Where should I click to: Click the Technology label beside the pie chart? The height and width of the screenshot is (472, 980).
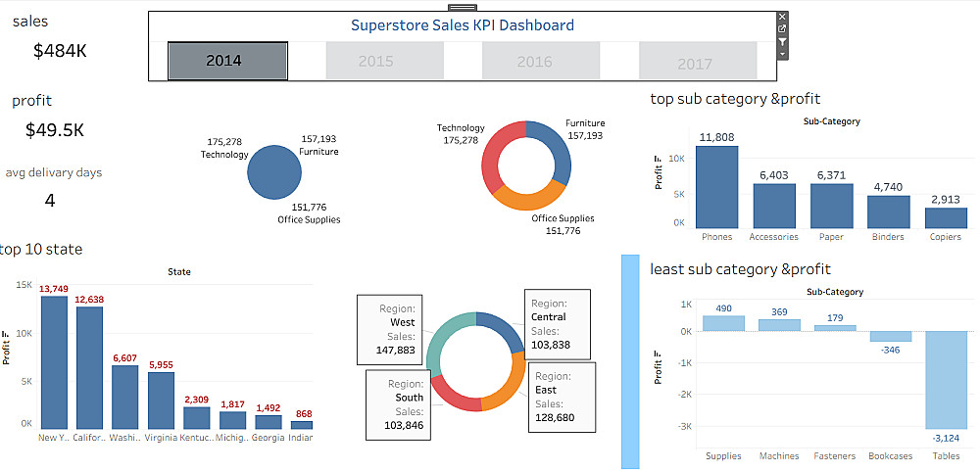(224, 155)
